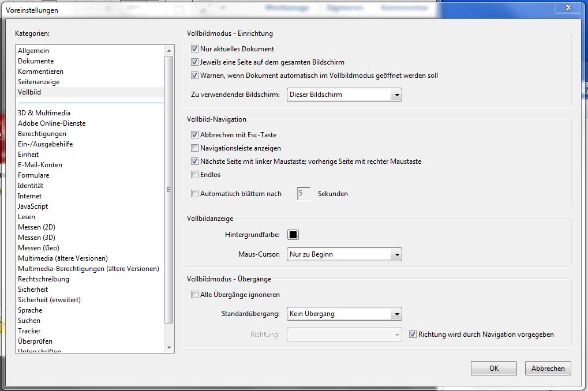Disable Abbrechen mit Esc-Taste
The image size is (588, 391).
click(x=194, y=134)
